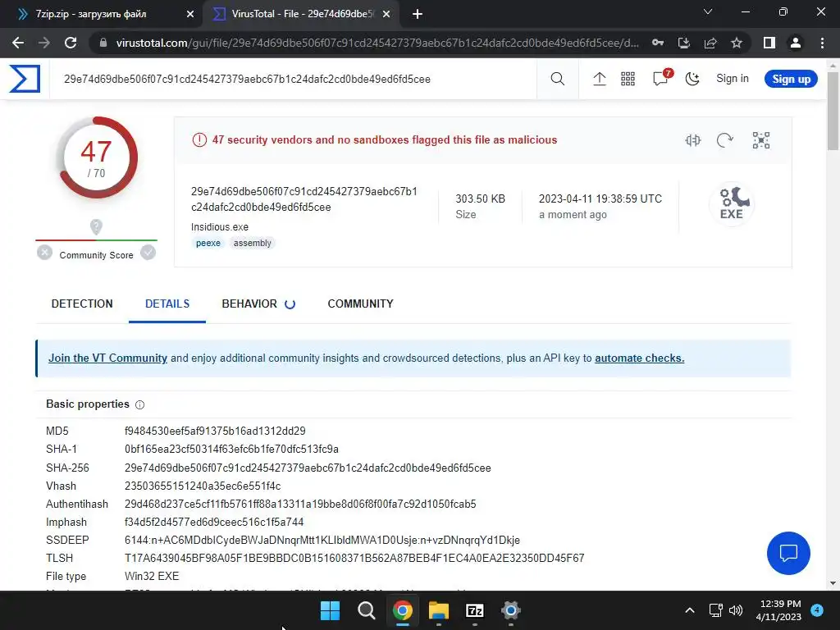The width and height of the screenshot is (840, 630).
Task: Click the hash search input field
Action: tap(293, 79)
